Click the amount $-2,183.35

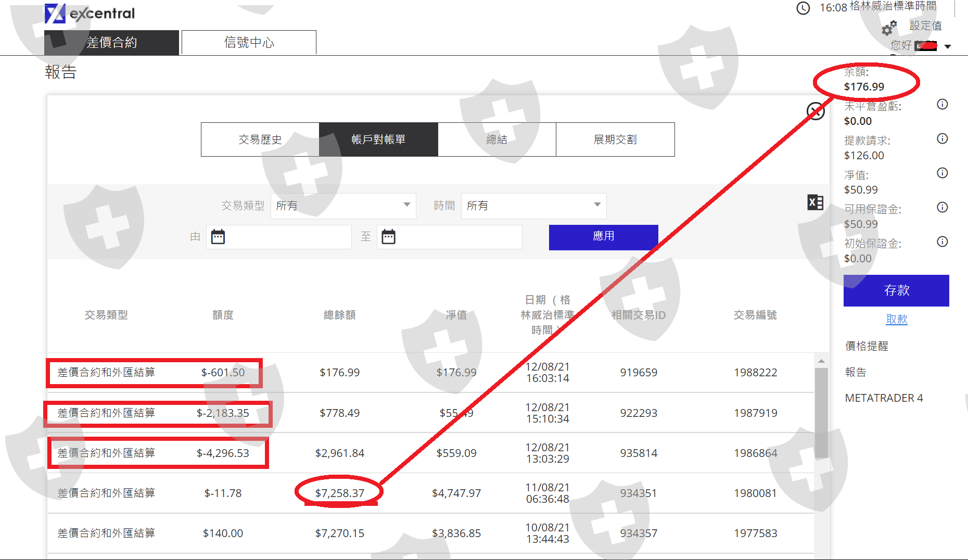[223, 413]
